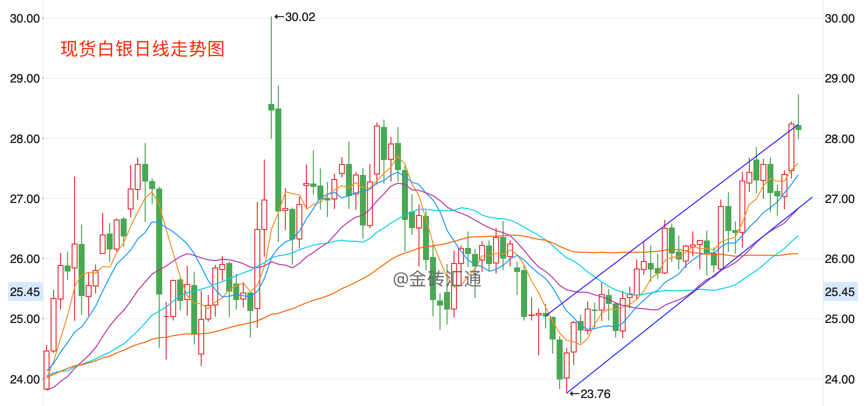
Task: Click the 30.00 label on the left axis
Action: pyautogui.click(x=25, y=18)
